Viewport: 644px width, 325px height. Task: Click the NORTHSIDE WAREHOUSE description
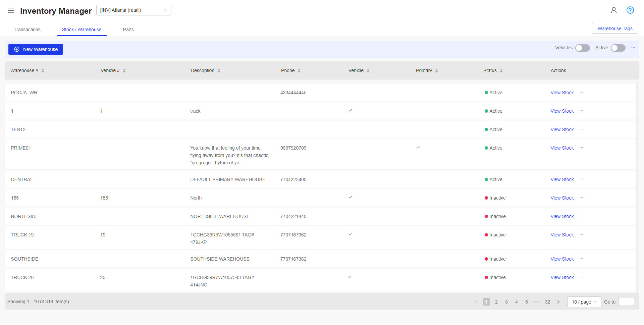[x=220, y=216]
